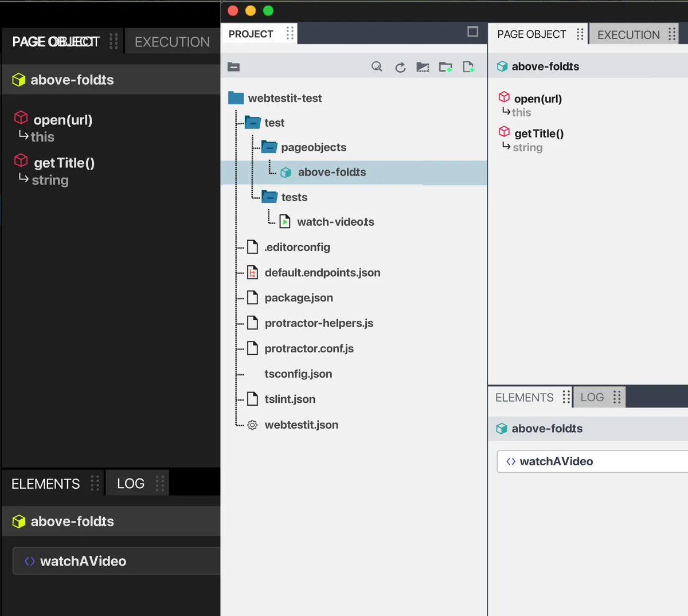Screen dimensions: 688x616
Task: Create a new folder with the green-plus folder icon
Action: tap(445, 67)
